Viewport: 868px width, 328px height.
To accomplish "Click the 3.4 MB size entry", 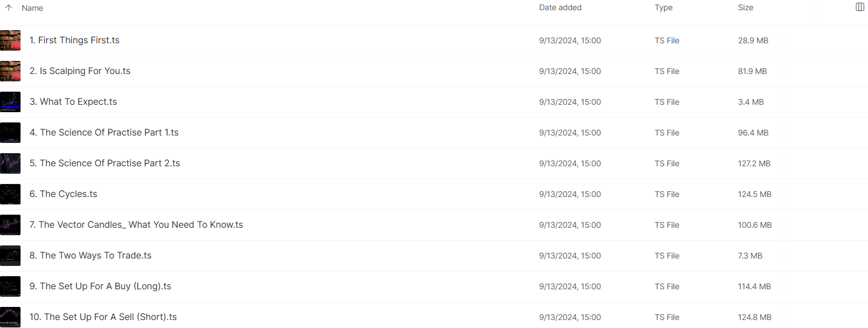I will (751, 102).
